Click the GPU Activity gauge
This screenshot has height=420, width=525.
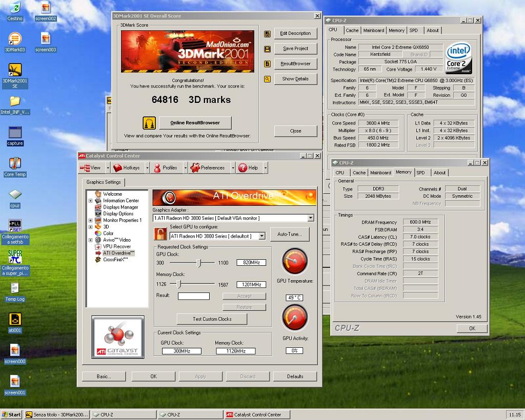295,318
